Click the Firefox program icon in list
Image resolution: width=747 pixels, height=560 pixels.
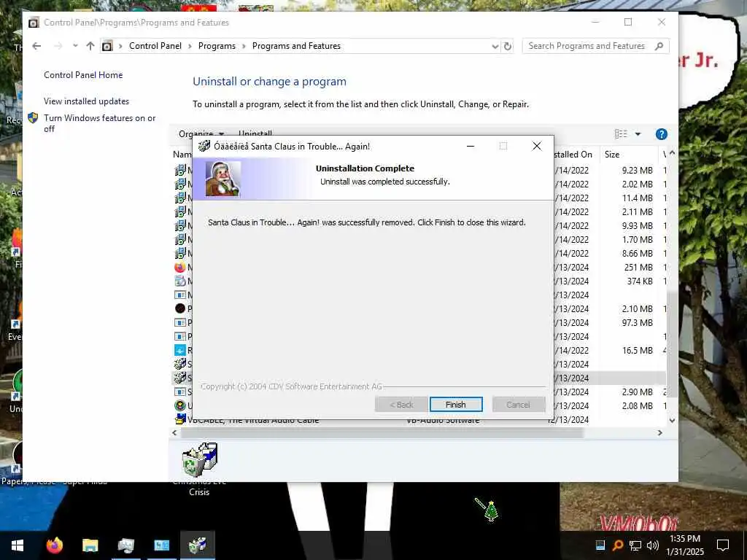point(180,267)
